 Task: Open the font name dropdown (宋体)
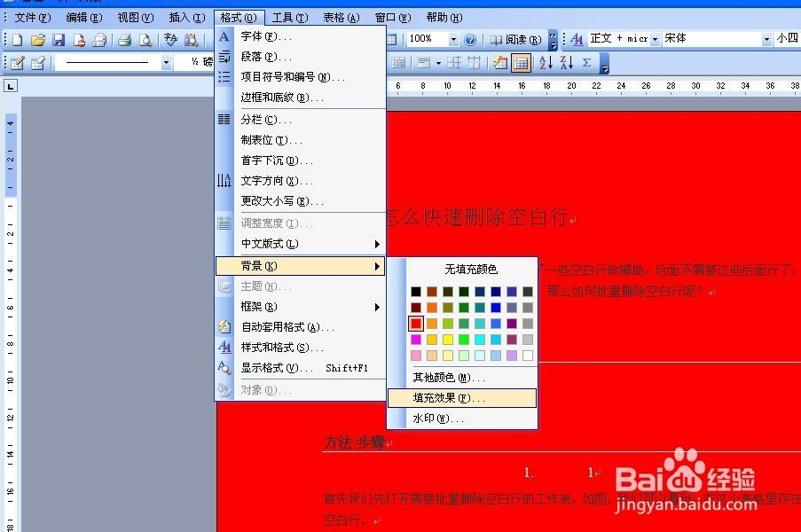[766, 39]
